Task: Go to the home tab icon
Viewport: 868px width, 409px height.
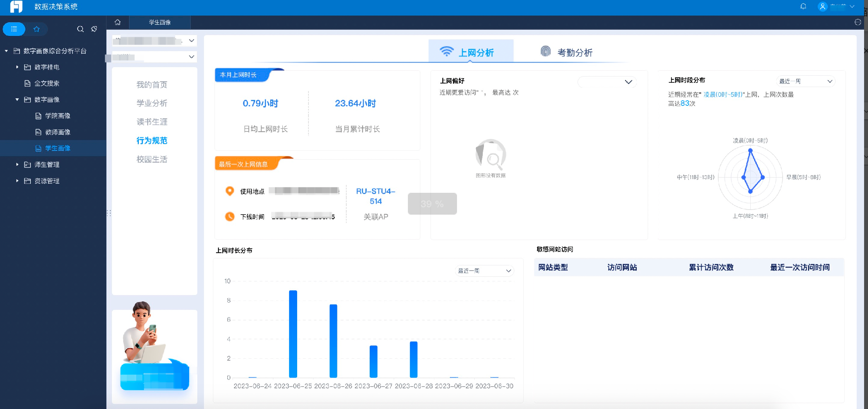Action: 117,22
